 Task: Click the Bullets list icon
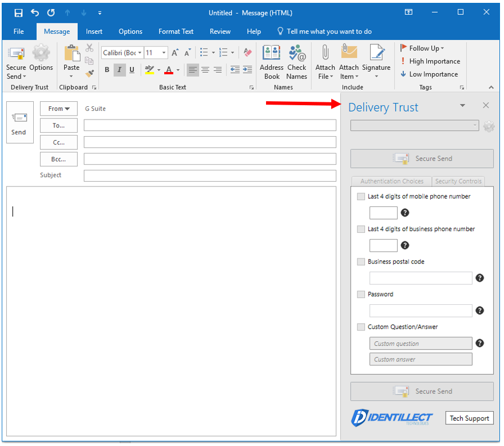pyautogui.click(x=204, y=53)
